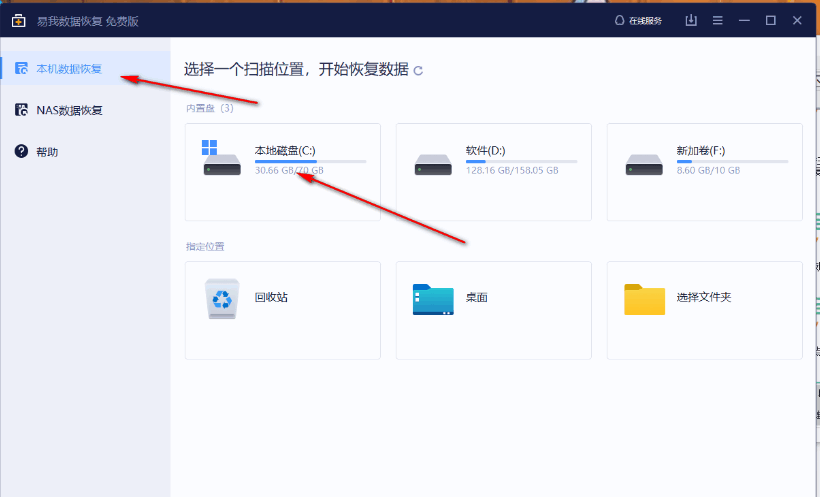
Task: Click the 本机数据恢复 sidebar icon
Action: pyautogui.click(x=21, y=68)
